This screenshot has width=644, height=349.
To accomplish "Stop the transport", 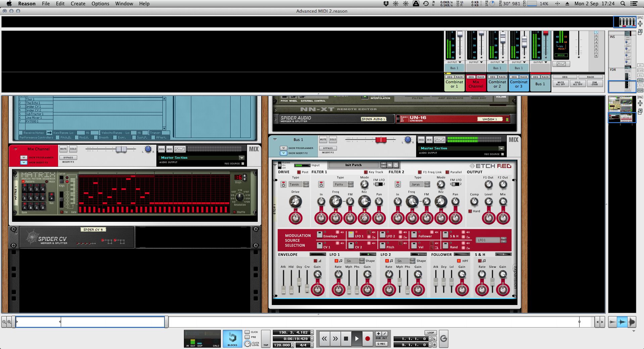I will (x=346, y=339).
